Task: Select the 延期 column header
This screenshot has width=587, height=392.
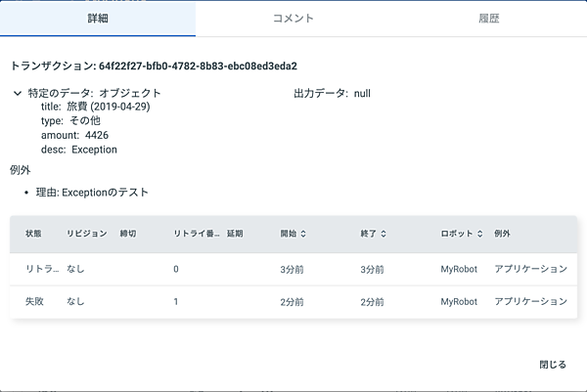Action: (x=235, y=235)
